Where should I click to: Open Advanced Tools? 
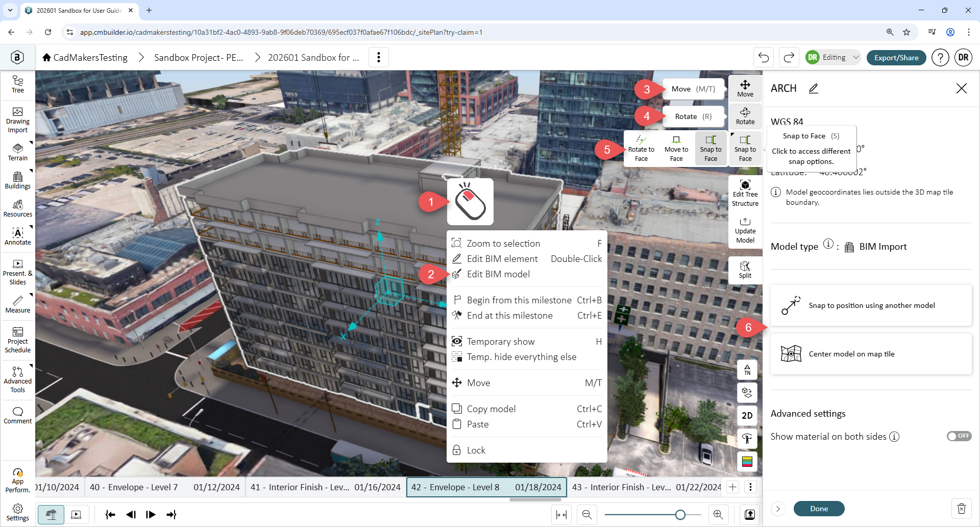point(18,380)
